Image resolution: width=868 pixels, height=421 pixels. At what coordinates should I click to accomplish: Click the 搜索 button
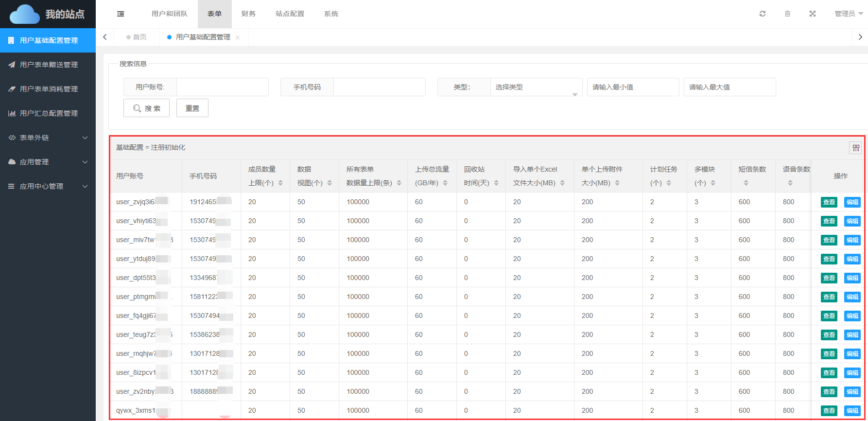coord(146,108)
